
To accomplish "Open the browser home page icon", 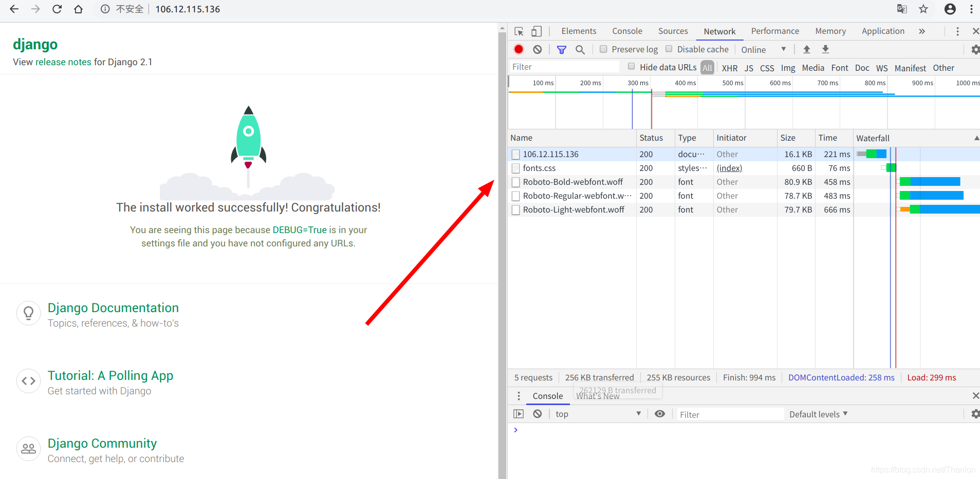I will coord(78,9).
